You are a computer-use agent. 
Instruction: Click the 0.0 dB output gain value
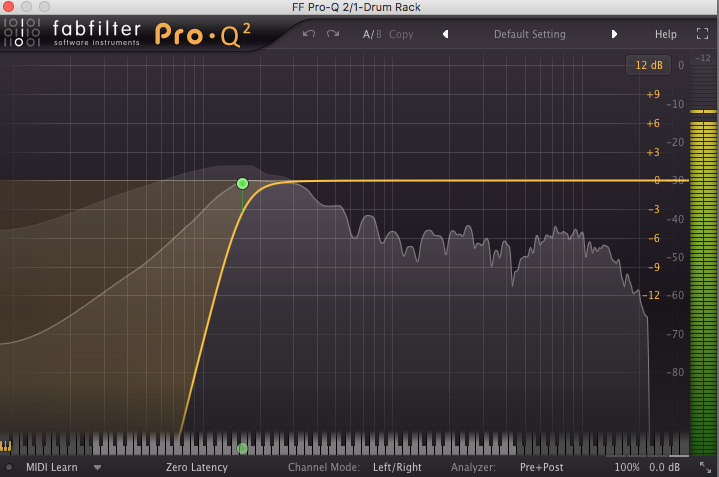click(x=664, y=467)
